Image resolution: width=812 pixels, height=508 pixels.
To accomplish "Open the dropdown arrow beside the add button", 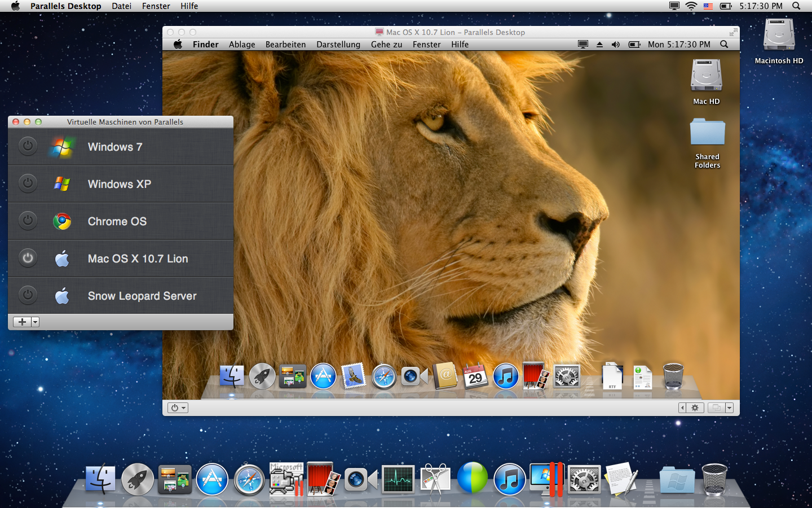I will click(35, 322).
